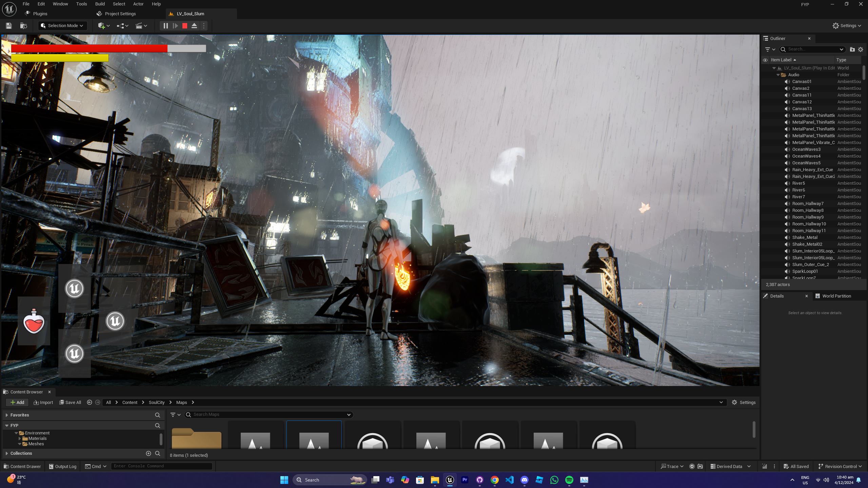
Task: Open the Quickly add to project menu
Action: click(104, 26)
